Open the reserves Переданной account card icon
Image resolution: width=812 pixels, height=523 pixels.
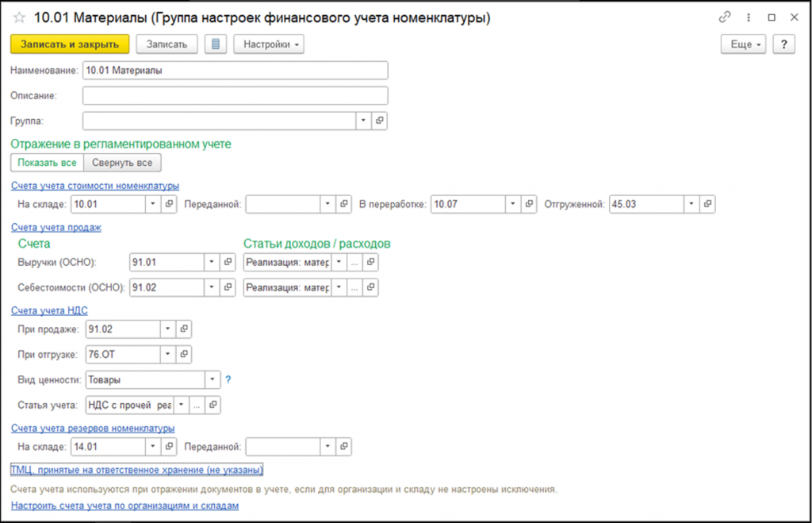[344, 446]
